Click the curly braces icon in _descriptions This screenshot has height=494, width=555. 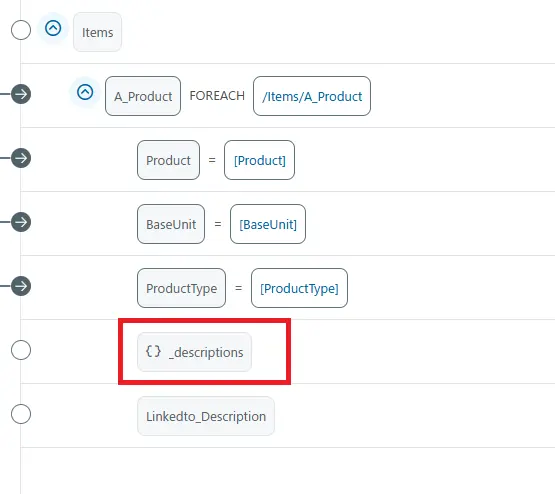click(153, 351)
